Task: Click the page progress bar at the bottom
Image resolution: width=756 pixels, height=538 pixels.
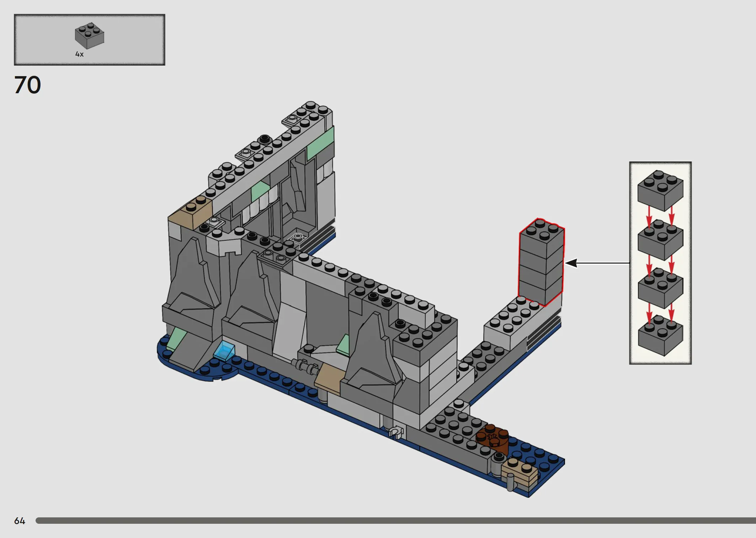Action: click(395, 521)
